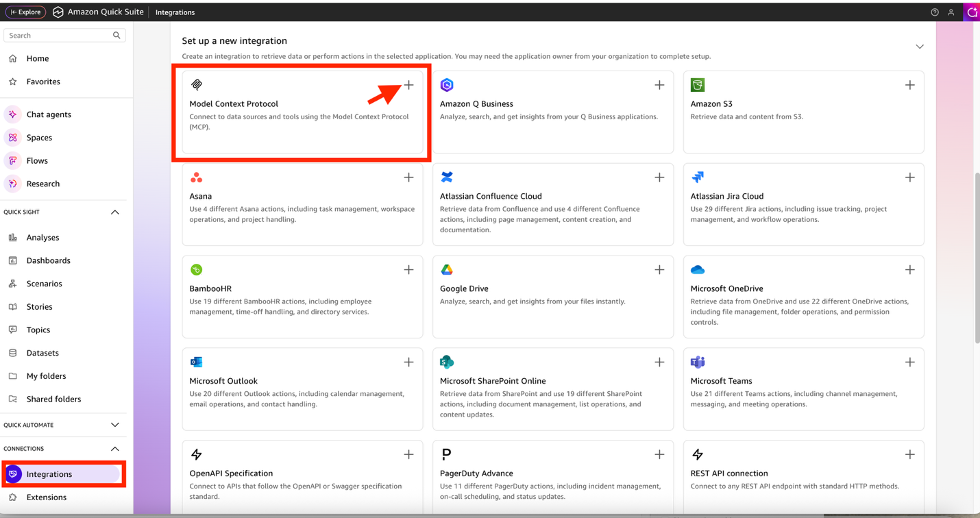Click the Integrations breadcrumb in header
Viewport: 980px width, 518px height.
[x=175, y=12]
